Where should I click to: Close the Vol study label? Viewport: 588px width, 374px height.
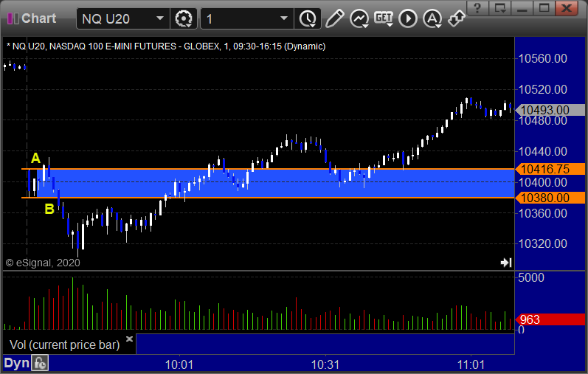click(129, 339)
